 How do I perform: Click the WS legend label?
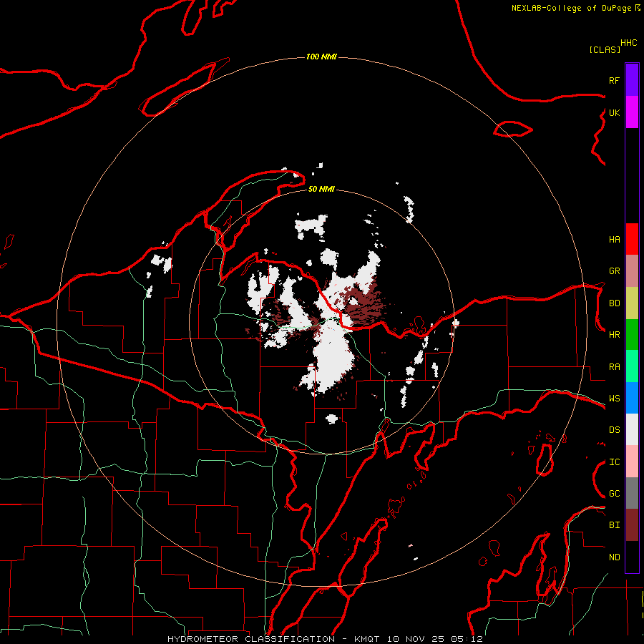614,399
